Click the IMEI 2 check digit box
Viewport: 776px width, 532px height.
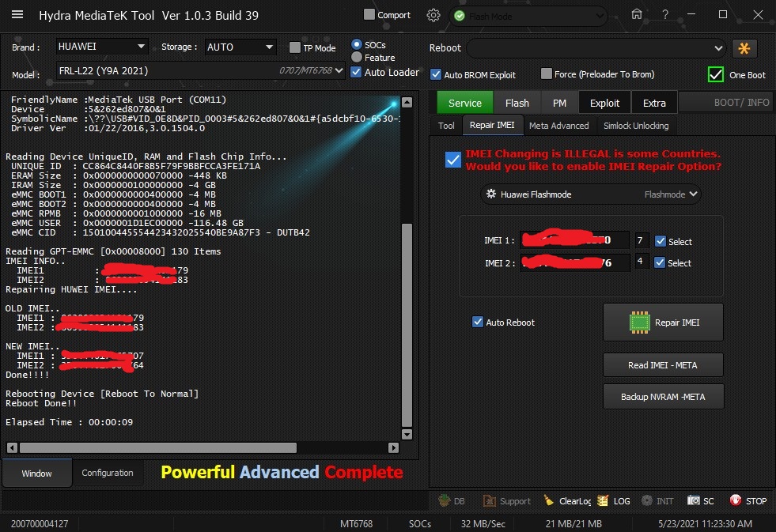(641, 261)
